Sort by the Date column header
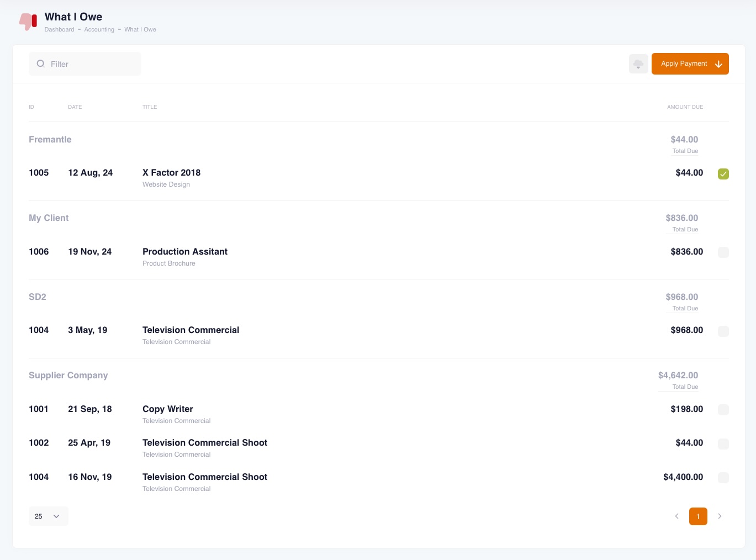The height and width of the screenshot is (560, 756). (75, 107)
